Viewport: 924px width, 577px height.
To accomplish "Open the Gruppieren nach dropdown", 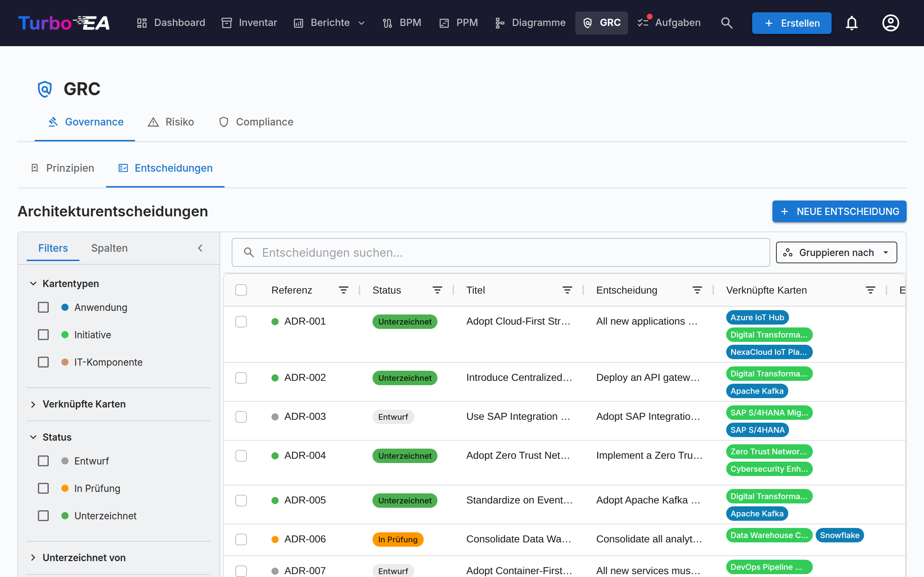I will (836, 252).
